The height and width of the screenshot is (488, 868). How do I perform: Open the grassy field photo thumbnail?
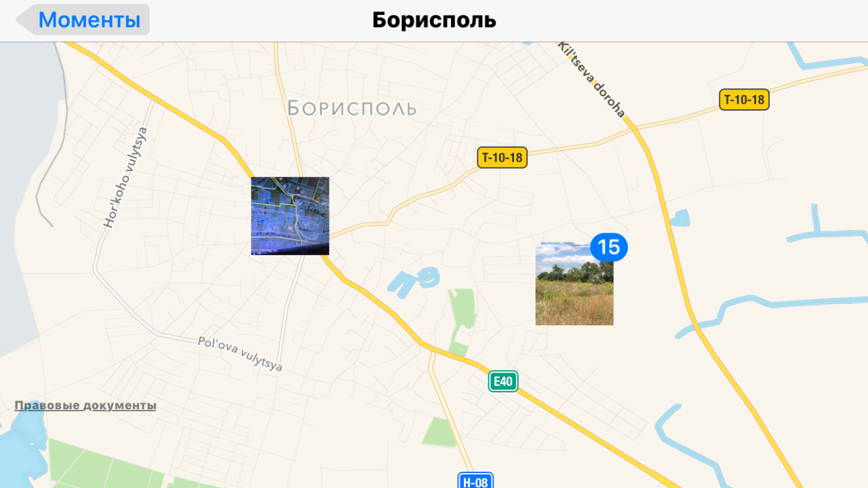pos(574,284)
